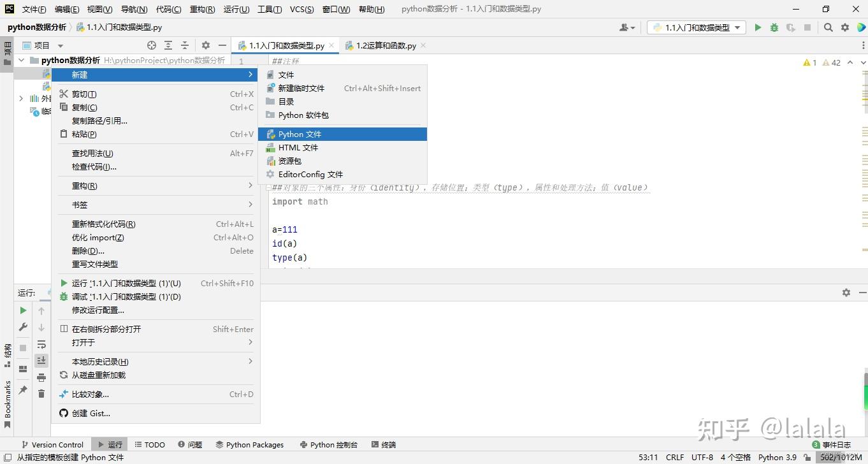Open the Python Packages tool window
This screenshot has width=868, height=464.
pyautogui.click(x=250, y=445)
